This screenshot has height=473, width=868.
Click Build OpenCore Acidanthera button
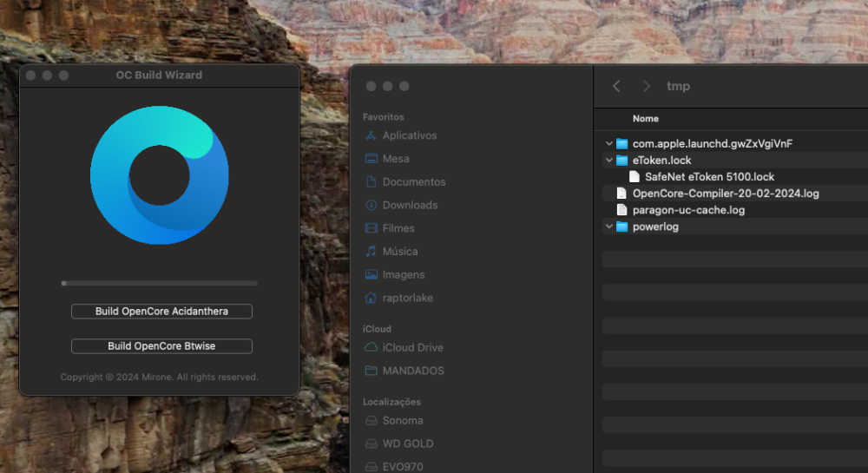[x=161, y=312]
